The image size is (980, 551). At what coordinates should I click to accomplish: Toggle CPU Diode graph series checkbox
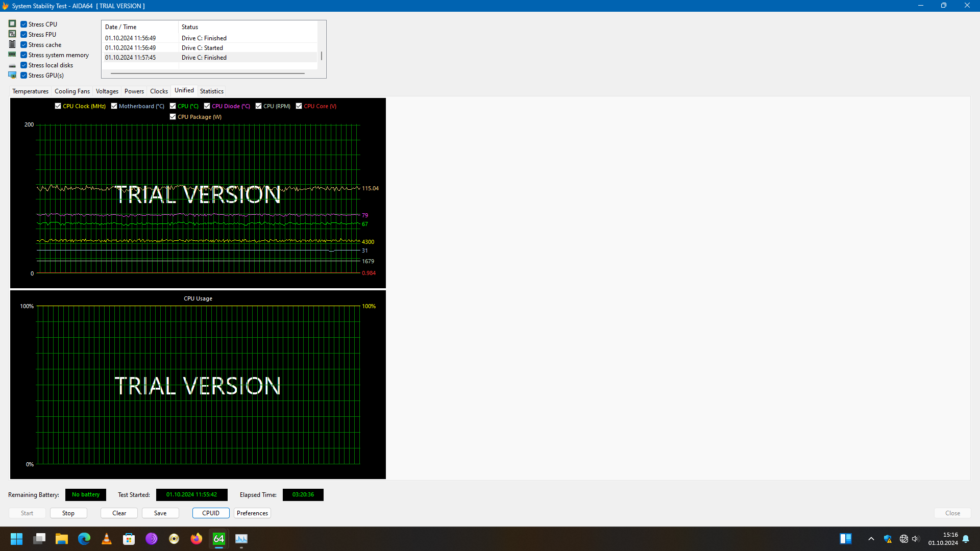[207, 106]
